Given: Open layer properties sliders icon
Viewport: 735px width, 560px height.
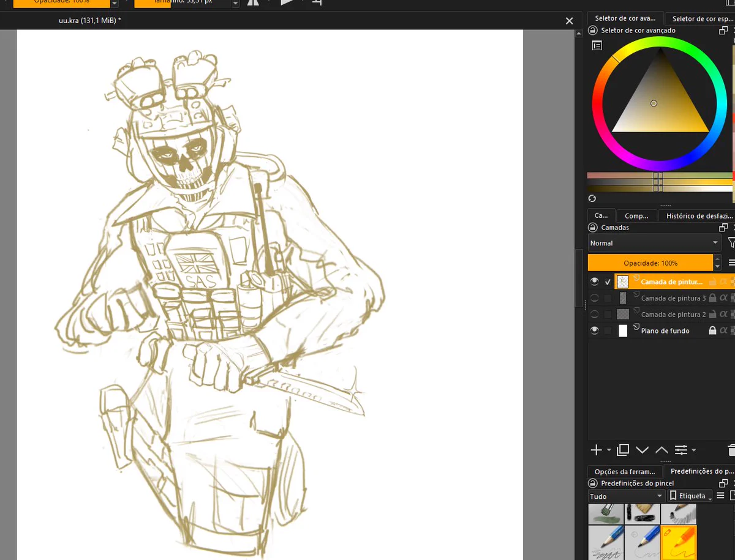Looking at the screenshot, I should [681, 450].
